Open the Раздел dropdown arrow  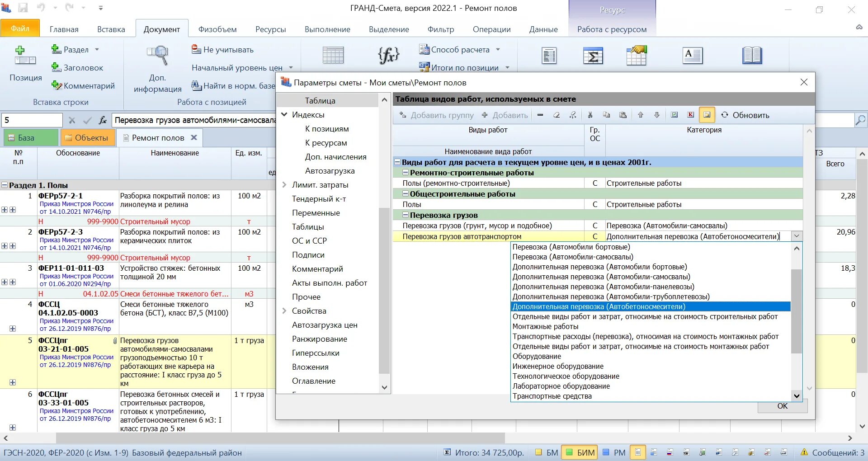pyautogui.click(x=97, y=49)
